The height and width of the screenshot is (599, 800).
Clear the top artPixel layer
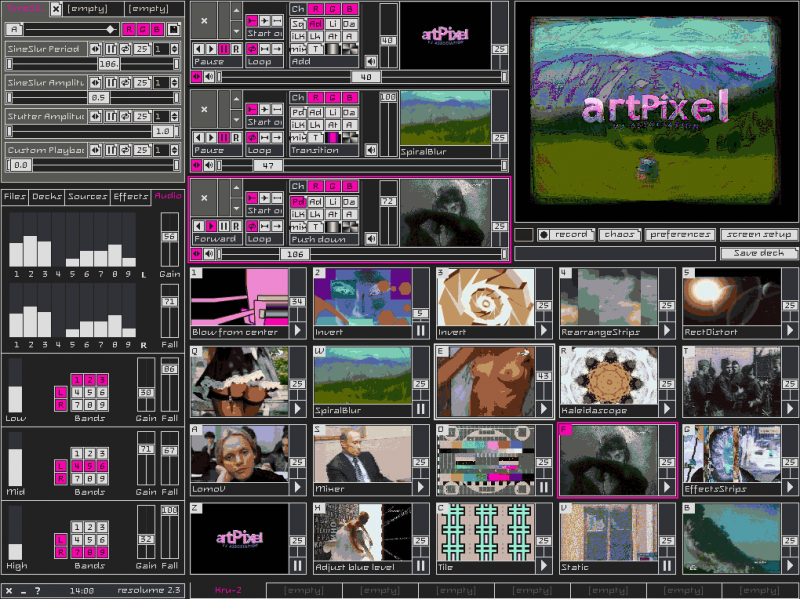pyautogui.click(x=204, y=21)
